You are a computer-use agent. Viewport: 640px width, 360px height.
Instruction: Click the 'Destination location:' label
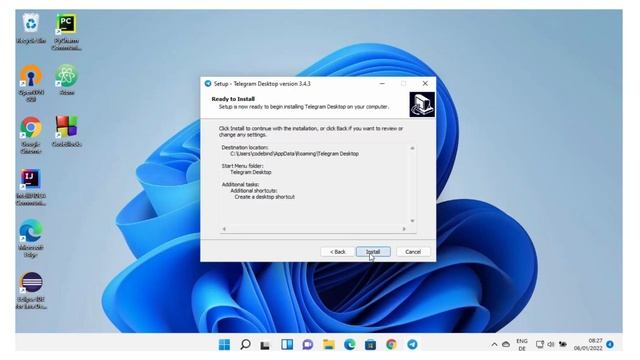245,147
